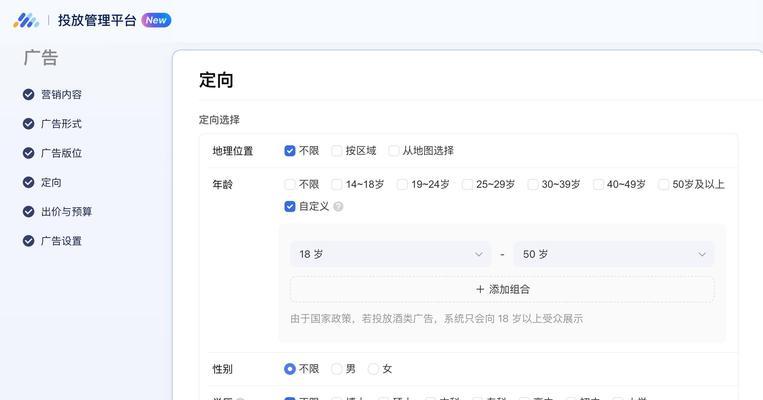763x400 pixels.
Task: Check the 25~29岁 age box
Action: (467, 184)
